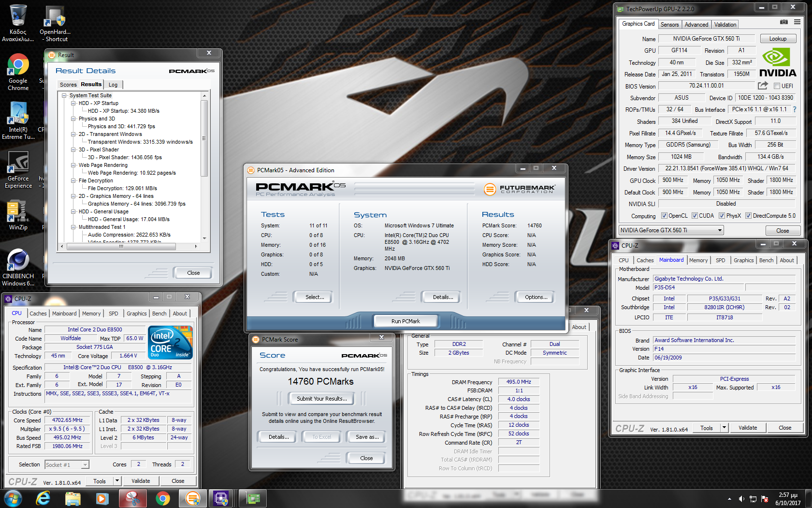Toggle DirectCompute 5.0 checkbox
The height and width of the screenshot is (508, 812).
748,216
